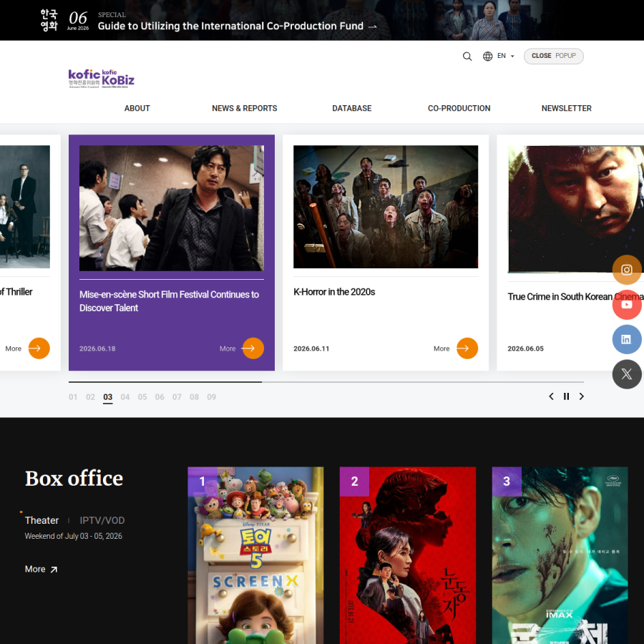
Task: Go to slide 01
Action: pos(73,397)
